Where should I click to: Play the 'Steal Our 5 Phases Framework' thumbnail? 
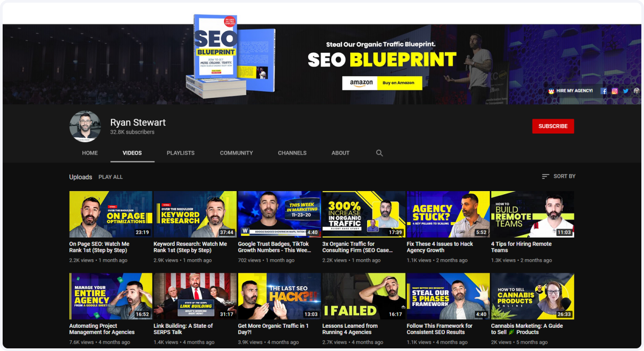(448, 296)
